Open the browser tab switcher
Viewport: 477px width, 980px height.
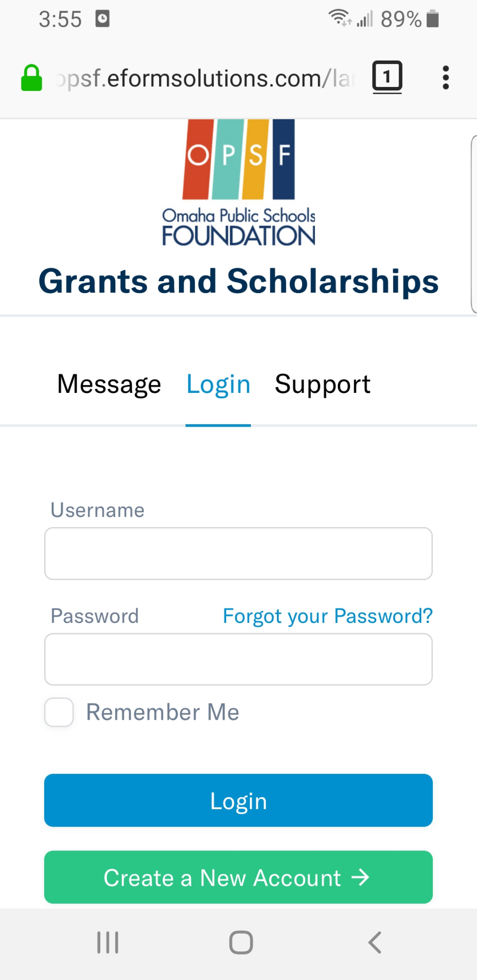tap(387, 77)
